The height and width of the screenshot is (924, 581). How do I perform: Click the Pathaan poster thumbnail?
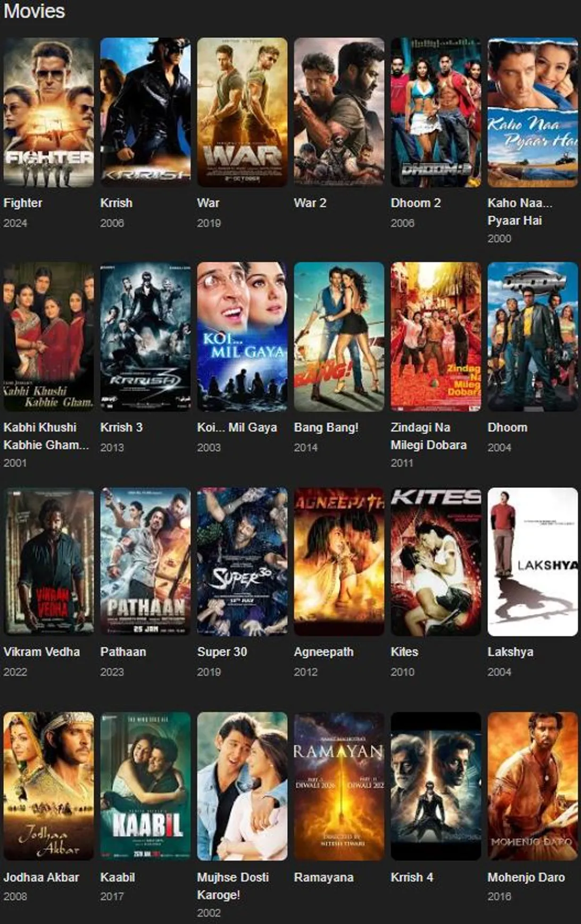pos(145,562)
